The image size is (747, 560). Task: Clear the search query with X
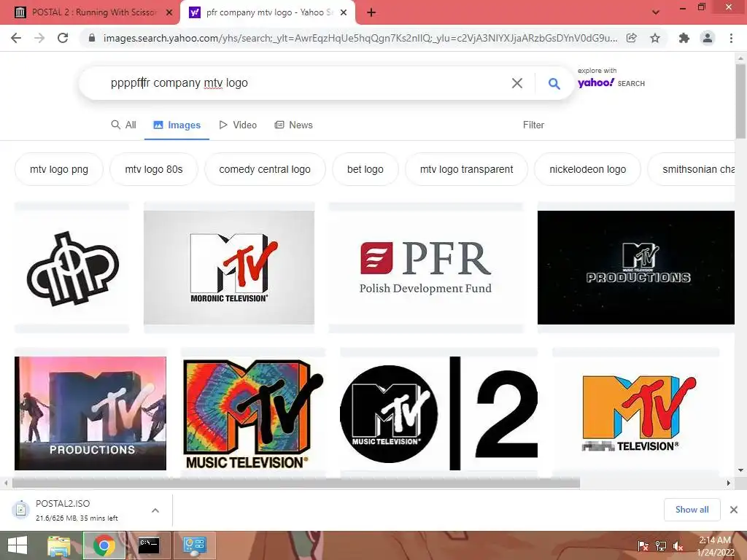click(x=517, y=83)
